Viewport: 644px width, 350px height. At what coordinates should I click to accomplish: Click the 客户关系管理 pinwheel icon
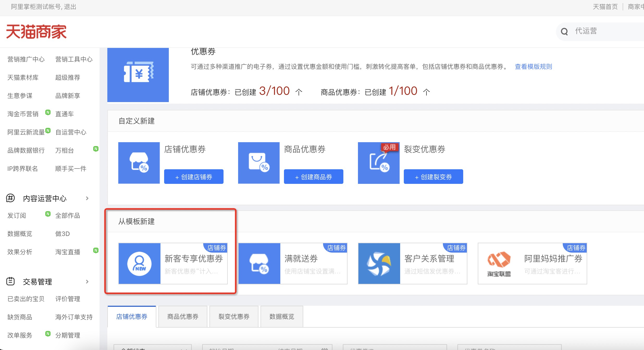[379, 264]
